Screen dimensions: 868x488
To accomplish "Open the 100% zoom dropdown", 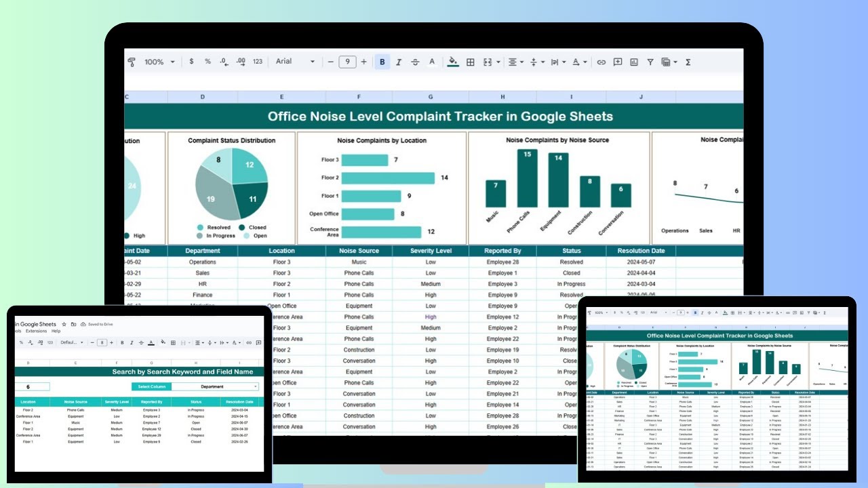I will [159, 62].
